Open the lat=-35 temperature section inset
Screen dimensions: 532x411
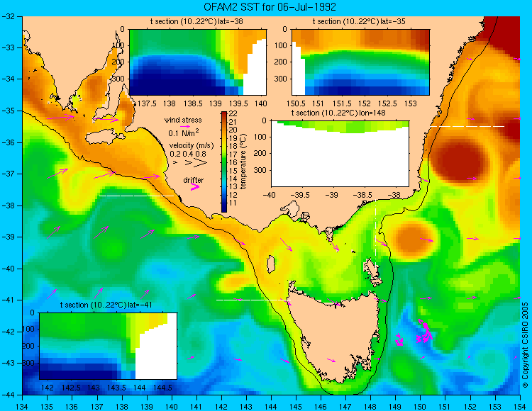[360, 62]
